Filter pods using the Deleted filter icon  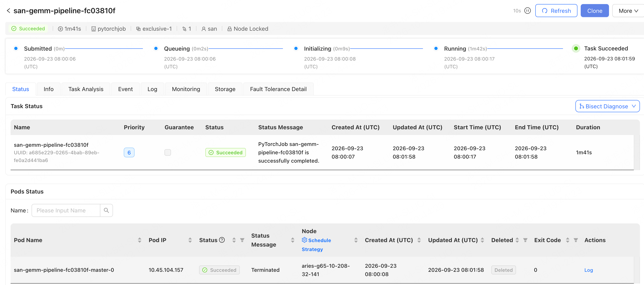point(525,240)
